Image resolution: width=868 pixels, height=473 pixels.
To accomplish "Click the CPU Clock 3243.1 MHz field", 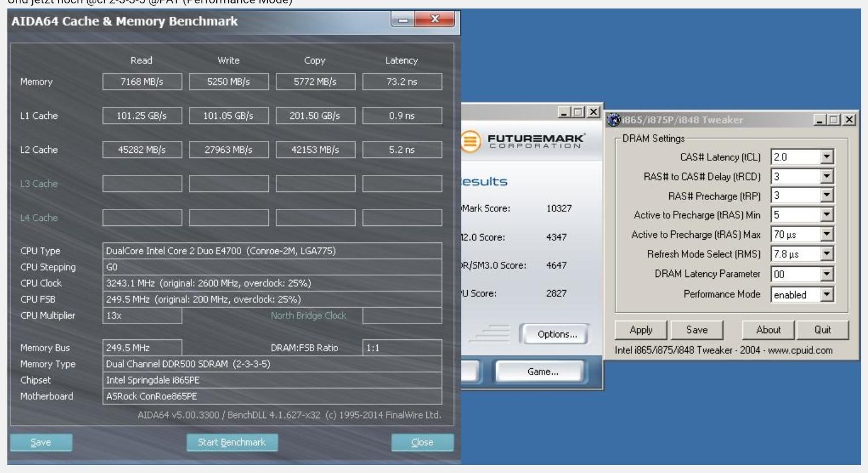I will (272, 283).
